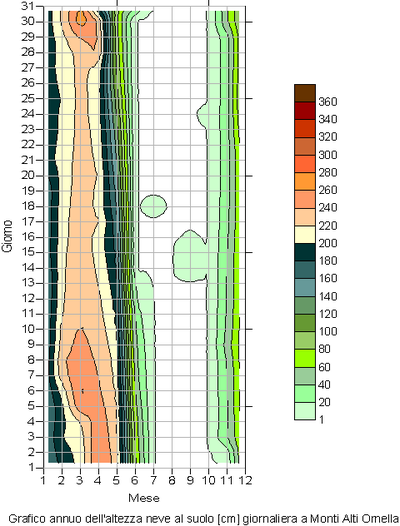This screenshot has width=400, height=526.
Task: Click the bright lime legend swatch between 60 and 80
Action: (x=305, y=358)
